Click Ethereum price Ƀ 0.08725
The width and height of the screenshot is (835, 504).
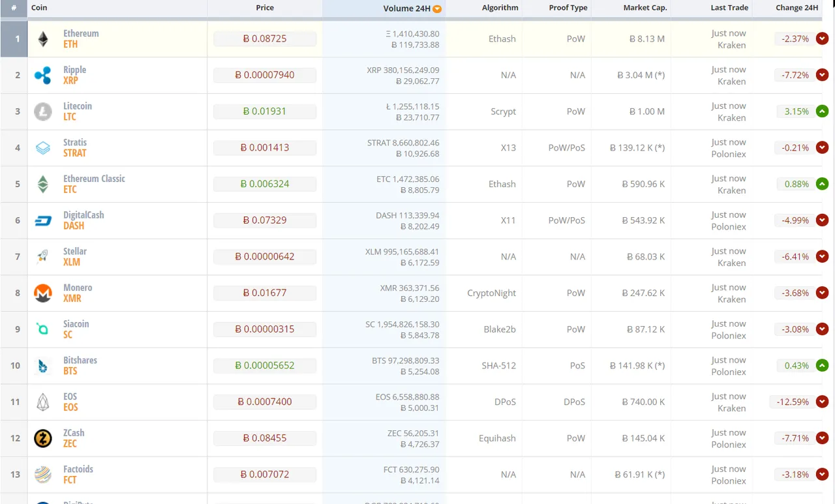pyautogui.click(x=265, y=38)
